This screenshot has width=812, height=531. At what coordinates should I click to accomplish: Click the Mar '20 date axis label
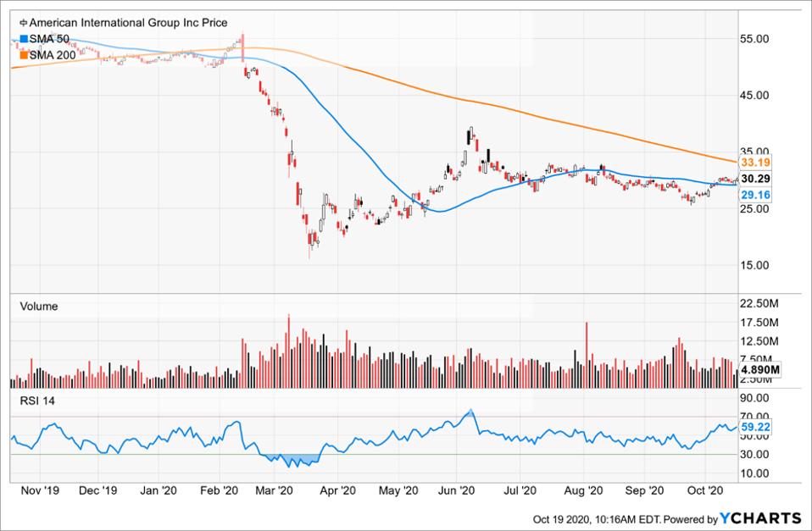pos(274,490)
